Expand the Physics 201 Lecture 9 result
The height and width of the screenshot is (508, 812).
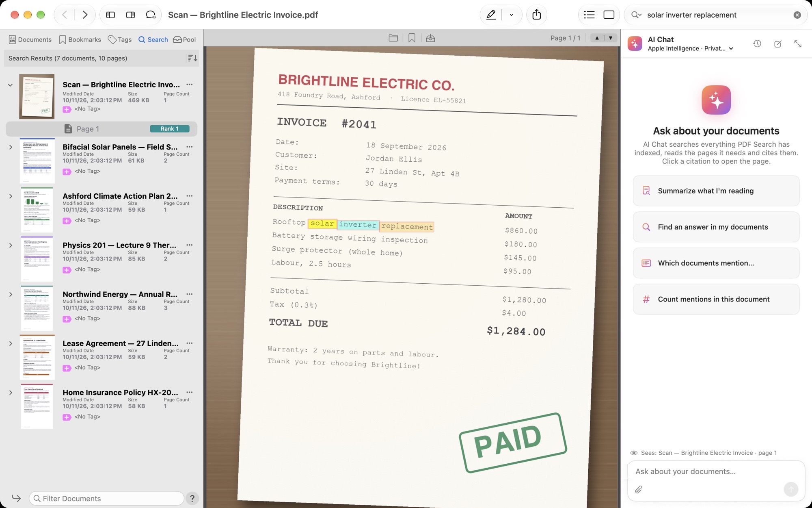[11, 245]
